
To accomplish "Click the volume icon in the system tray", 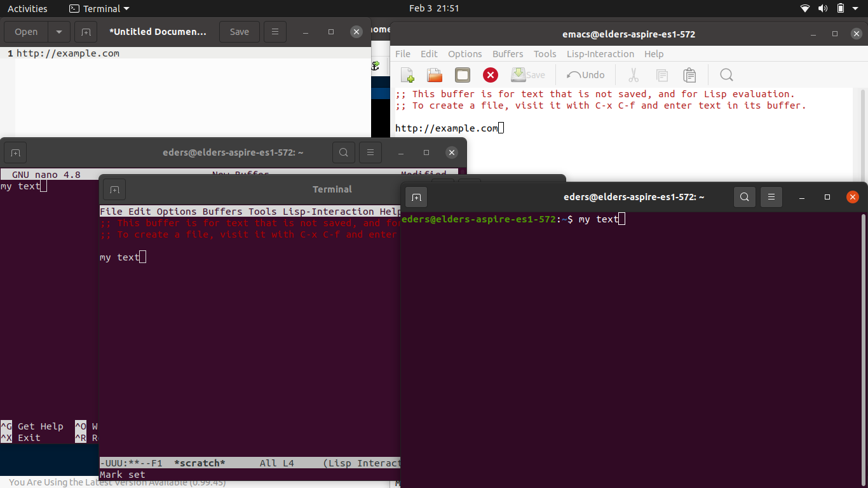I will click(x=822, y=8).
